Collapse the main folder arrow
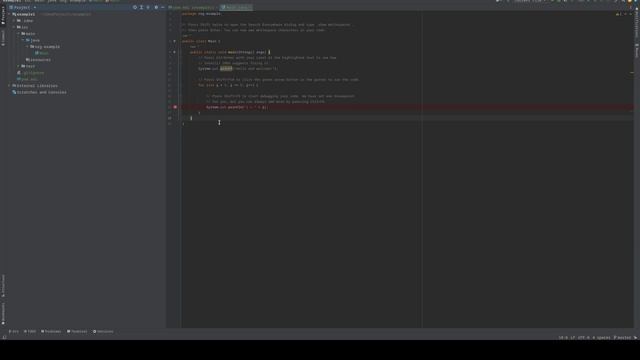The height and width of the screenshot is (360, 640). [18, 34]
